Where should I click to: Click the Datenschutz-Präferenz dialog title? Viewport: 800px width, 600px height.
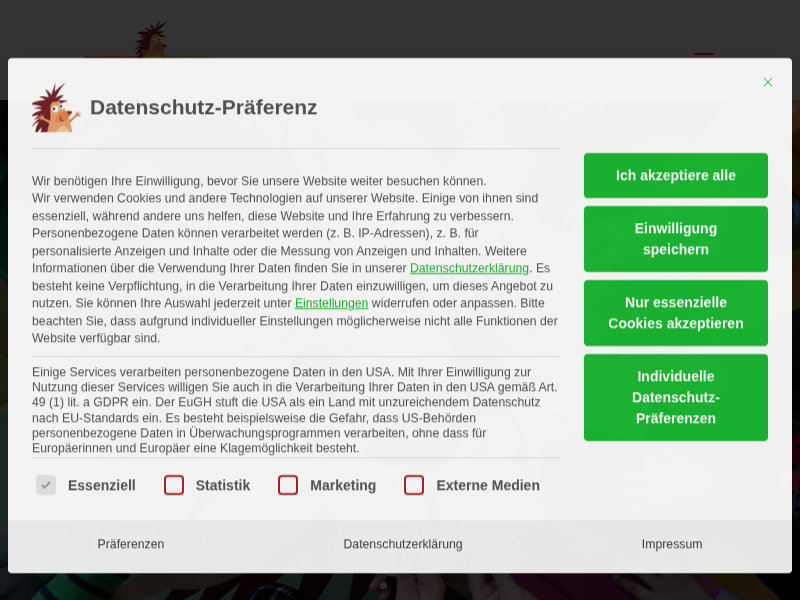point(204,107)
